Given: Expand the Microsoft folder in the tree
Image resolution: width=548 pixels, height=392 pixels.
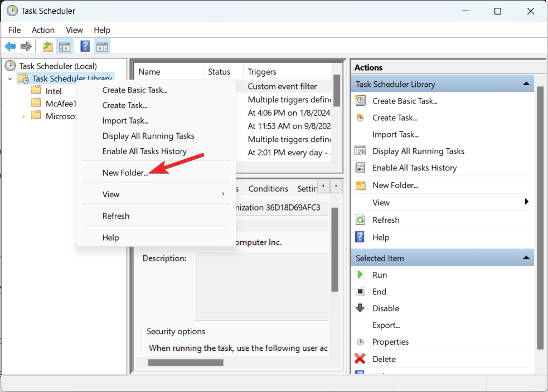Looking at the screenshot, I should coord(23,116).
